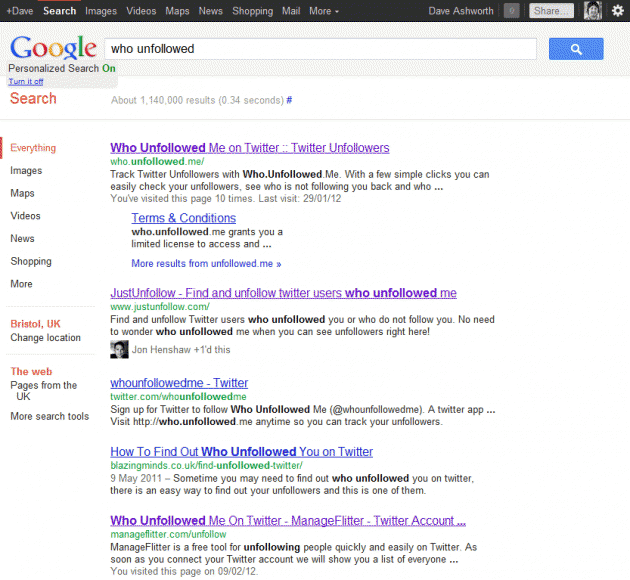This screenshot has width=630, height=580.
Task: Select Everything filter in sidebar
Action: tap(33, 148)
